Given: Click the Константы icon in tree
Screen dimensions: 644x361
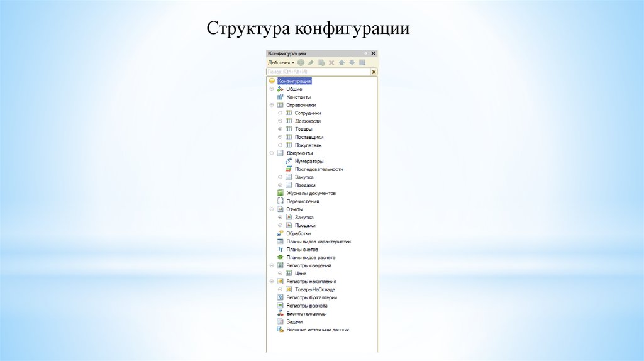Looking at the screenshot, I should pos(280,97).
